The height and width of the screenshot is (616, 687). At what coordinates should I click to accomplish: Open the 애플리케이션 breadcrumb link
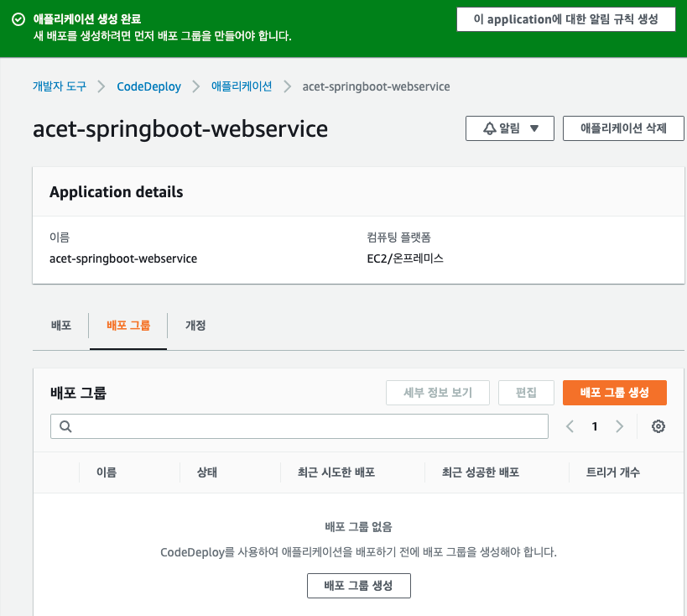pyautogui.click(x=242, y=86)
